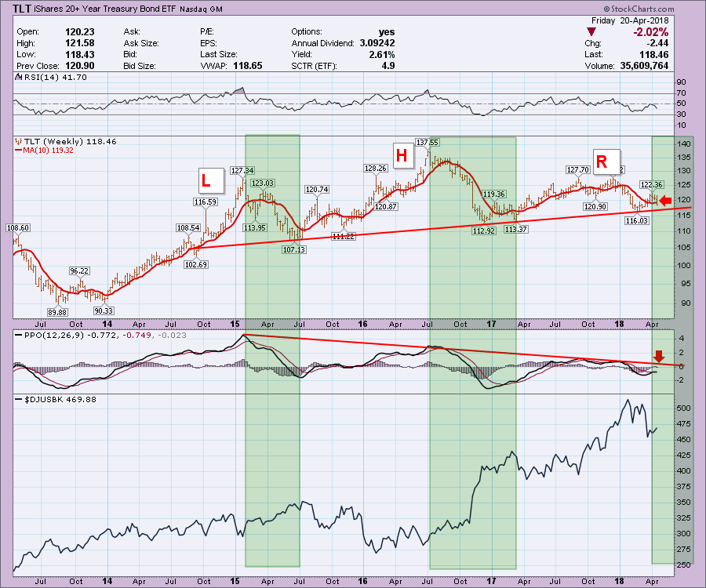Click the High value 121.58
706x588 pixels.
coord(80,43)
